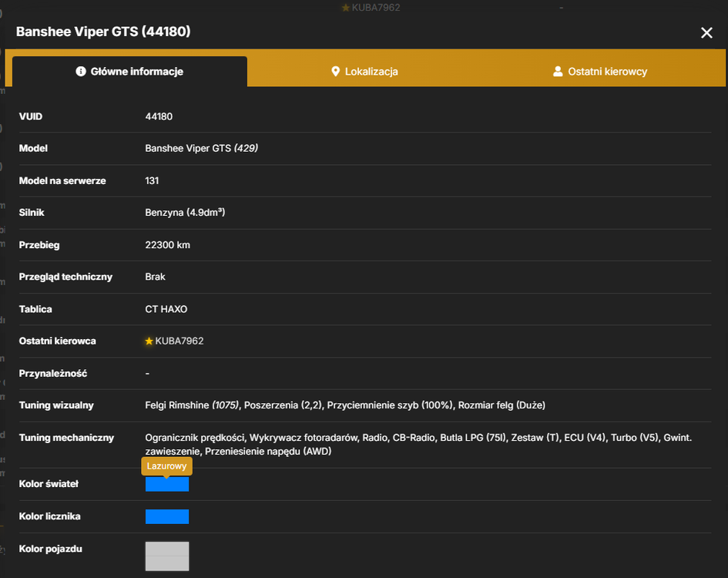Click the plate text CT HAXO

(x=166, y=310)
